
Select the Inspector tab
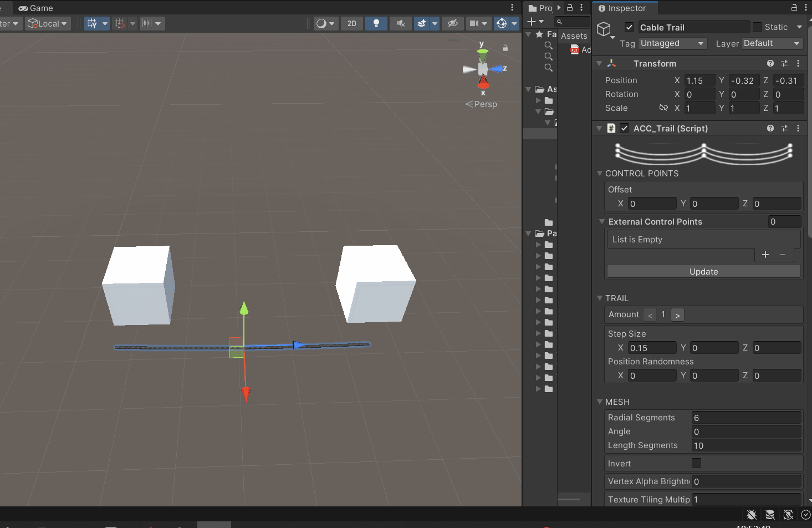(x=622, y=8)
